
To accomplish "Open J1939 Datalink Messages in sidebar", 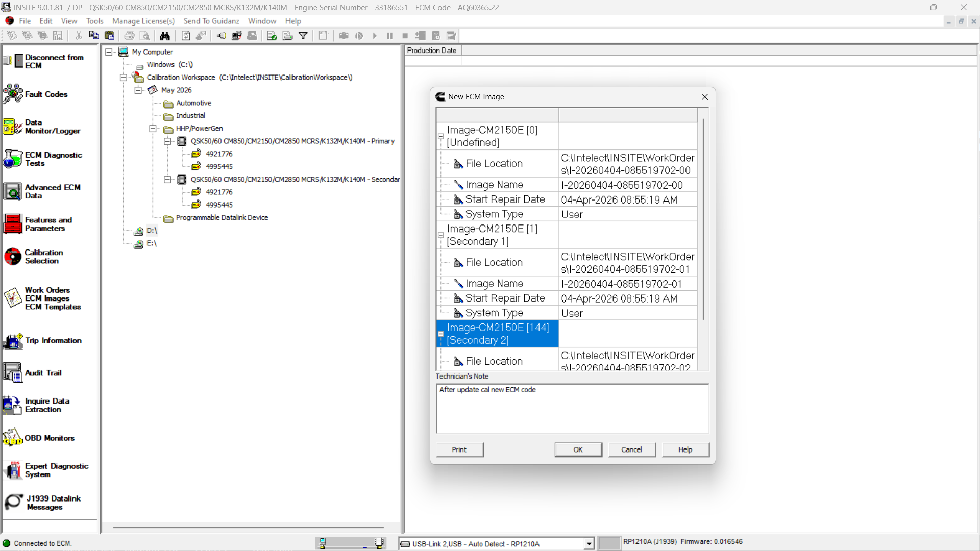I will 42,503.
